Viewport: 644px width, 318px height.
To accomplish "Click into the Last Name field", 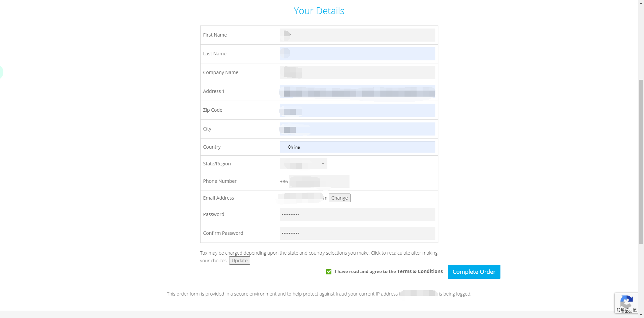I will click(358, 54).
